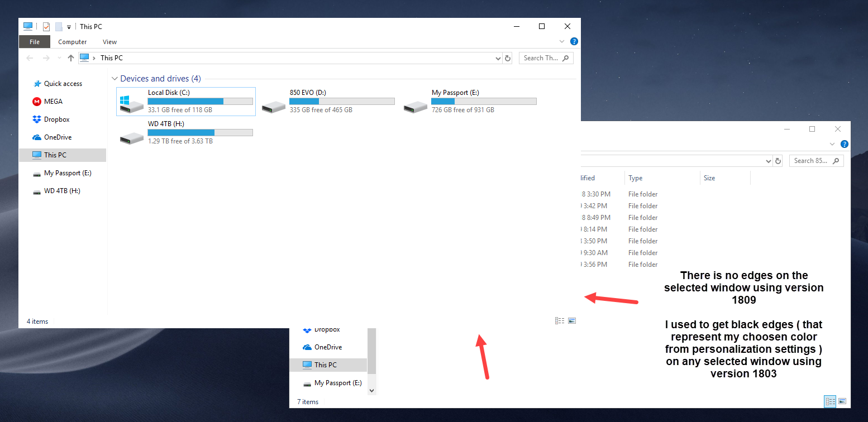Viewport: 868px width, 422px height.
Task: Click the New folder icon in title bar
Action: point(59,27)
